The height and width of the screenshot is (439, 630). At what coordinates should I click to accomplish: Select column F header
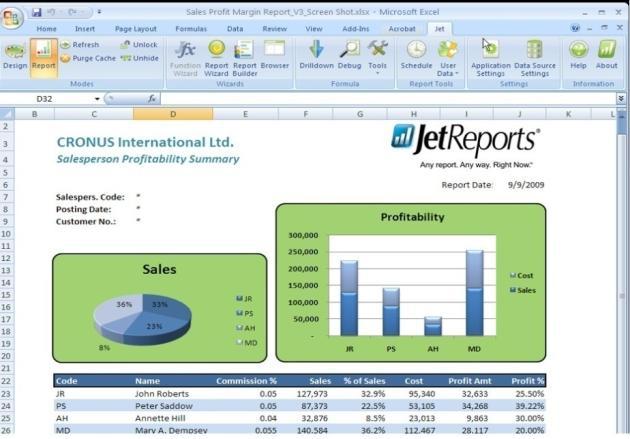(x=306, y=114)
